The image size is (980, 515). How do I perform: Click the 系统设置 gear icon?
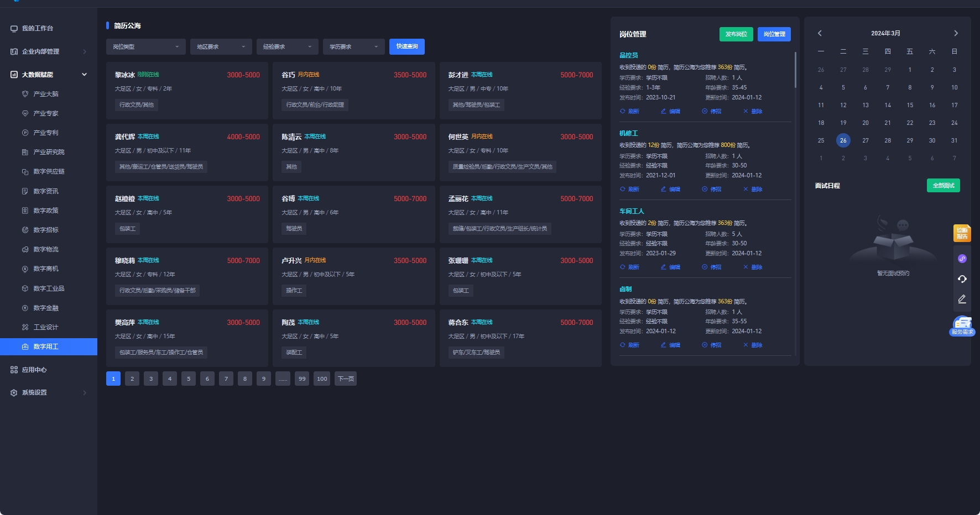point(14,392)
